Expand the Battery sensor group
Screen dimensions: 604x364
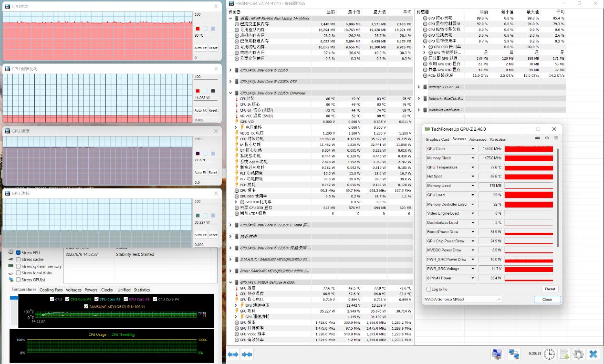[419, 87]
